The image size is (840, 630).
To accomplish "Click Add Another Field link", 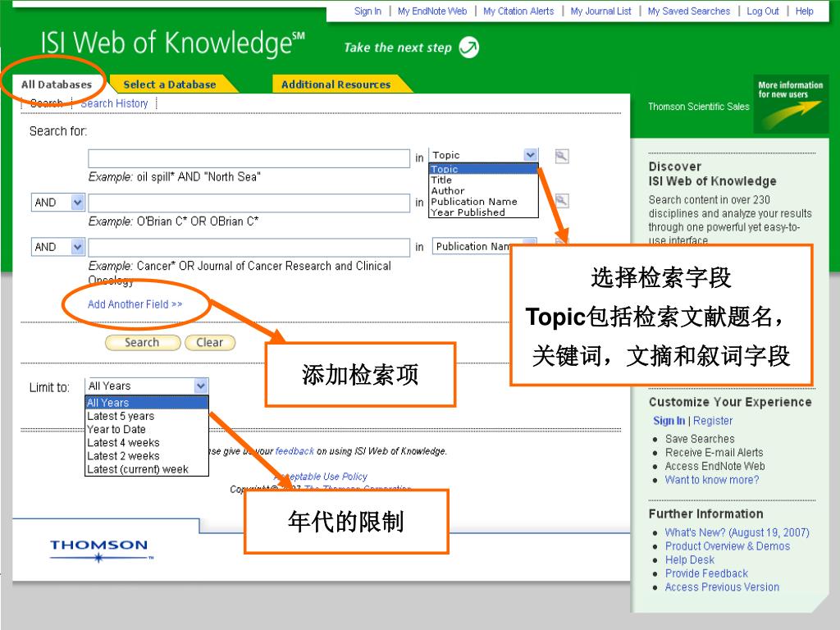I will 135,304.
